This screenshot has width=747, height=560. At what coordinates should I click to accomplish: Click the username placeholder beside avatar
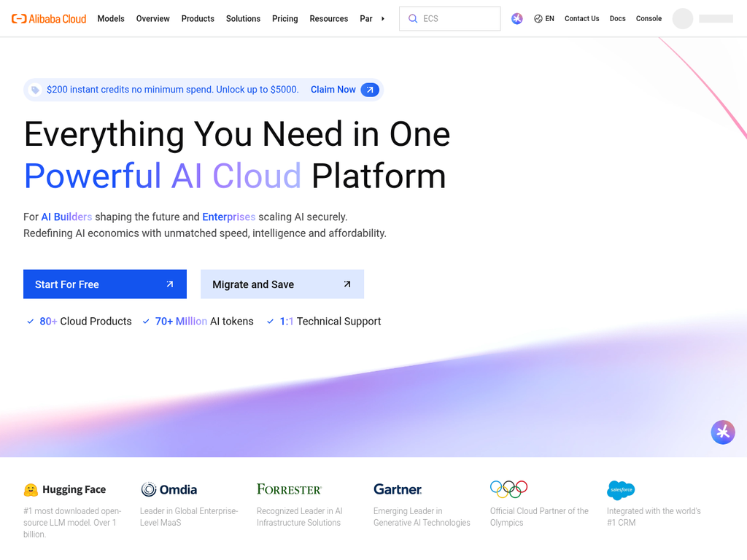[x=716, y=18]
